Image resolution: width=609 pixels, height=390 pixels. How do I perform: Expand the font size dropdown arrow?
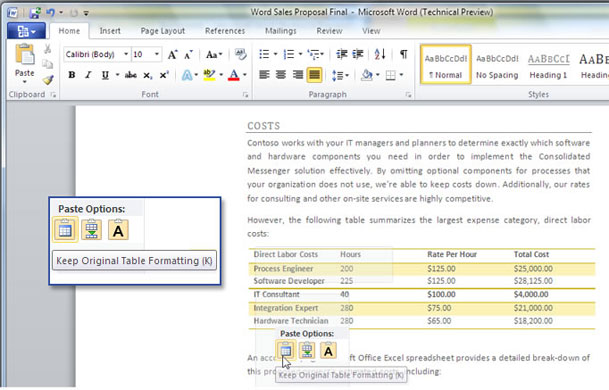pos(157,54)
